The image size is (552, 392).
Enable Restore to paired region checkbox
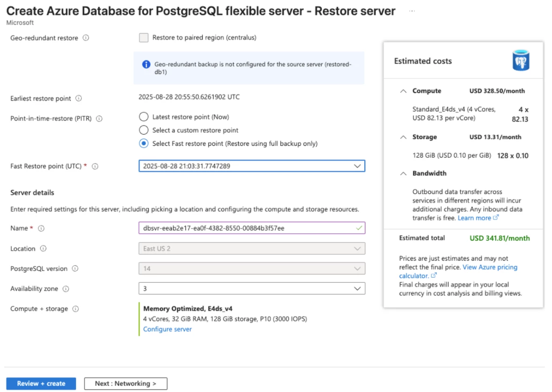[144, 38]
